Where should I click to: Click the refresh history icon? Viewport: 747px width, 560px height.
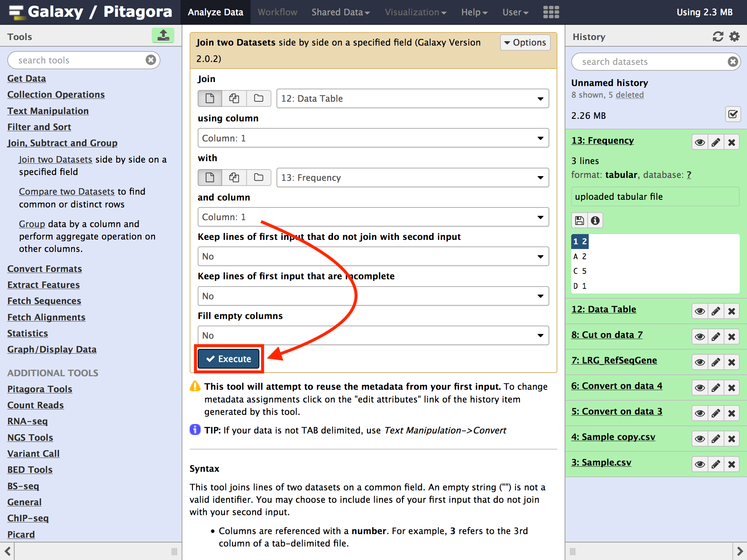click(718, 36)
